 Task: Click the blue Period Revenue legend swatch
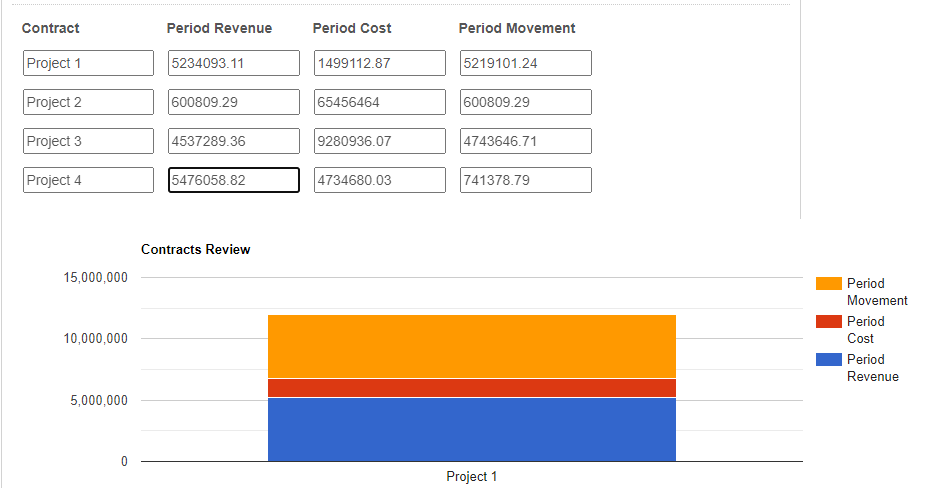[x=829, y=360]
